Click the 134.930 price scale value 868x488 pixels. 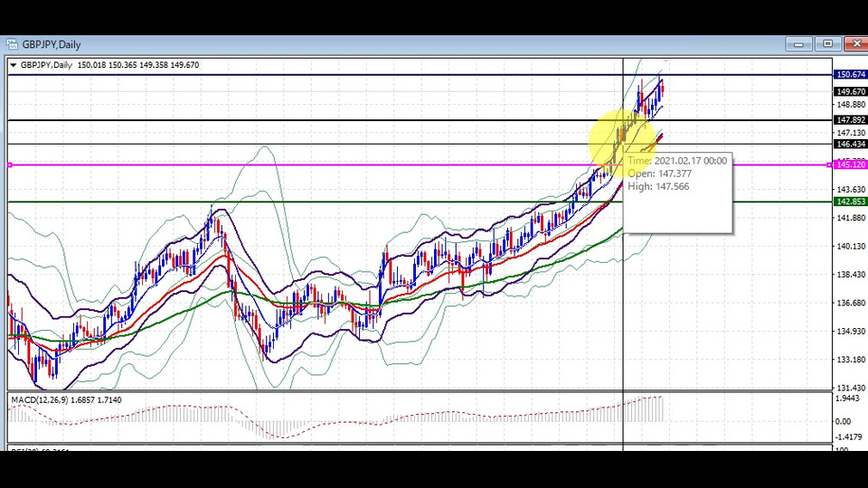coord(851,331)
